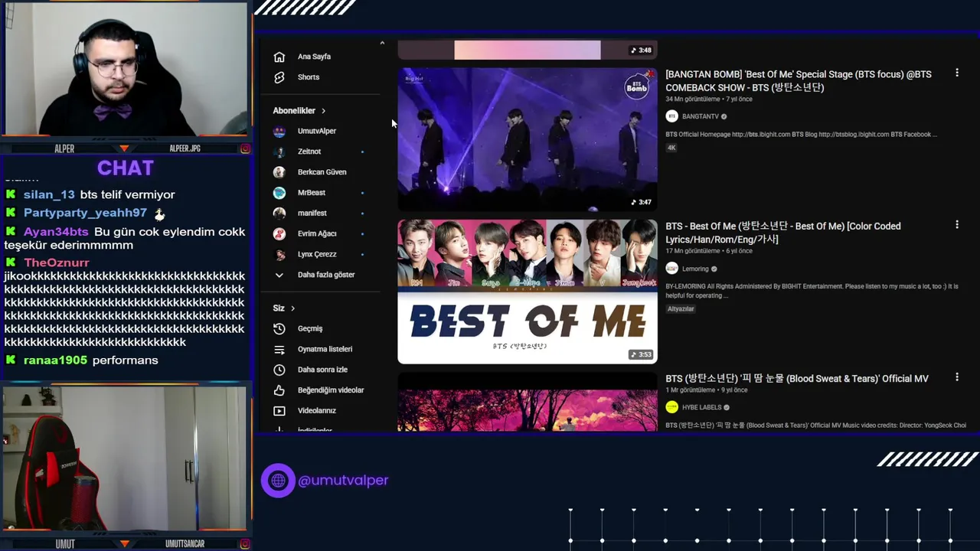
Task: Click the Geçmiş history clock icon
Action: [x=279, y=328]
